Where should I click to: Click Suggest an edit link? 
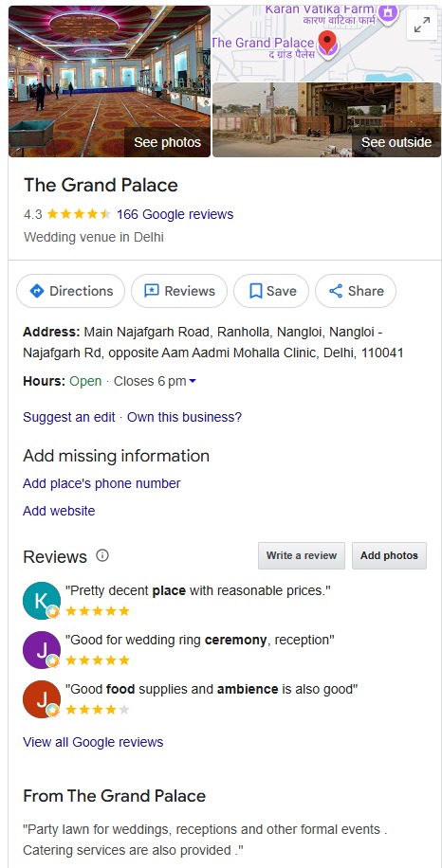(69, 417)
